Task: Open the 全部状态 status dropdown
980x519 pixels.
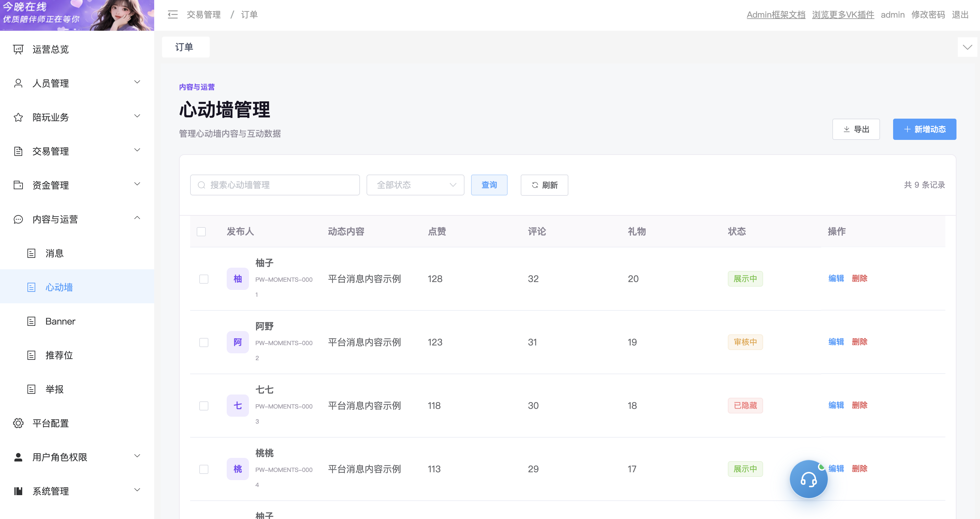Action: pos(415,185)
